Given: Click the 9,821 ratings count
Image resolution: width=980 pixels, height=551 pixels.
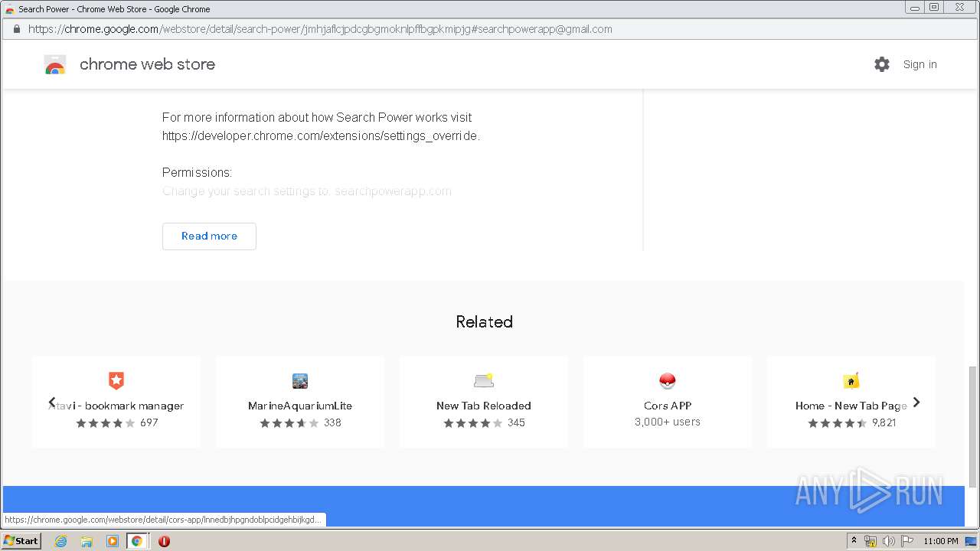Looking at the screenshot, I should pos(884,422).
